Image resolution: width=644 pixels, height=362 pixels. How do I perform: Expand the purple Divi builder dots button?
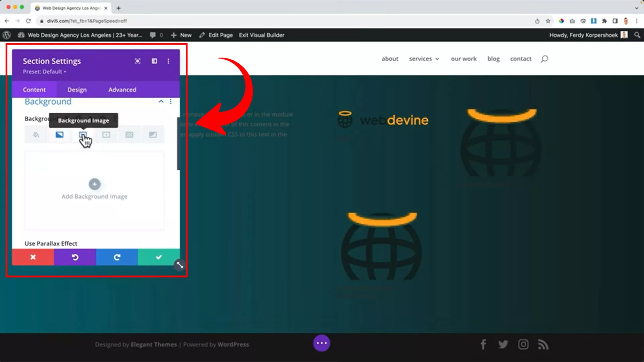pos(321,343)
